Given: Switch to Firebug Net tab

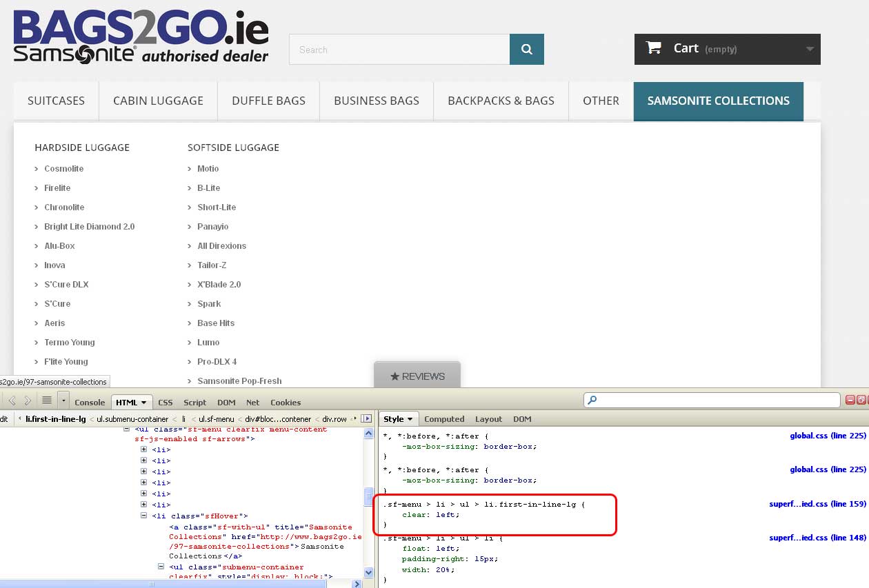Looking at the screenshot, I should [x=253, y=403].
